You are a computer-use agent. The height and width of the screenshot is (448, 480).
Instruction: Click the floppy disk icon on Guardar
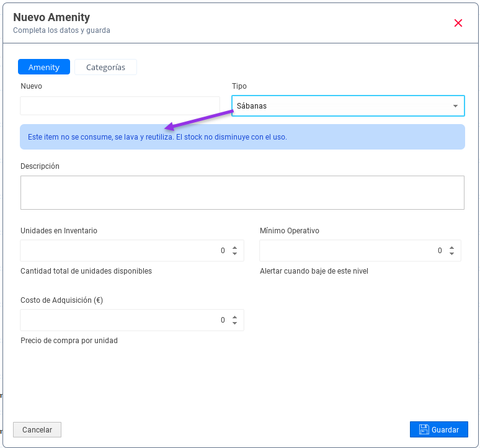(424, 429)
